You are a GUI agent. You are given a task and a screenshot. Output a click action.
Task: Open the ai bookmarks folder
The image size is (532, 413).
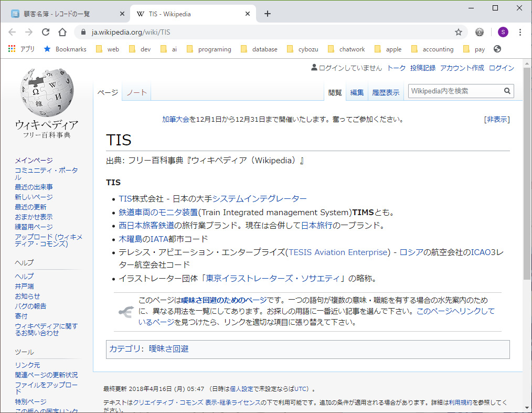click(x=168, y=49)
